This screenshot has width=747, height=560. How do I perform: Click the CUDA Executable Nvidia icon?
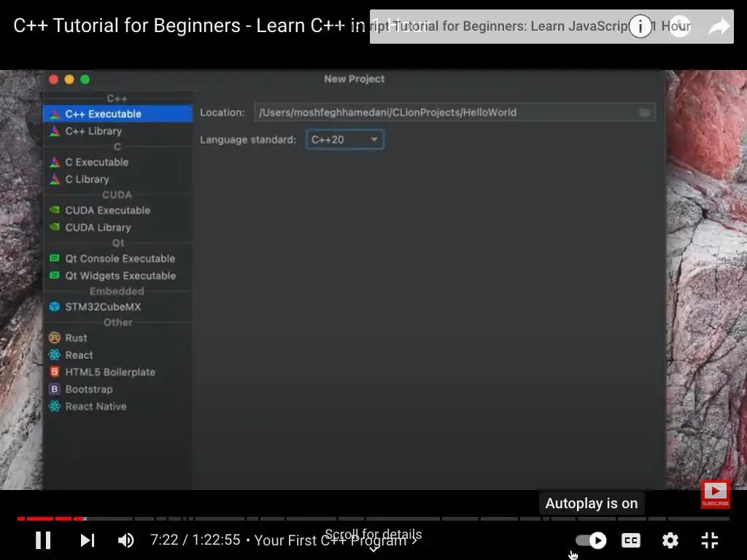coord(55,209)
